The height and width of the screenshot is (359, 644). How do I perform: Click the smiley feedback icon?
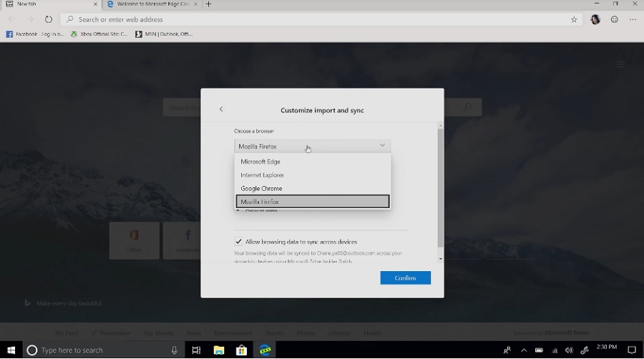pos(614,19)
